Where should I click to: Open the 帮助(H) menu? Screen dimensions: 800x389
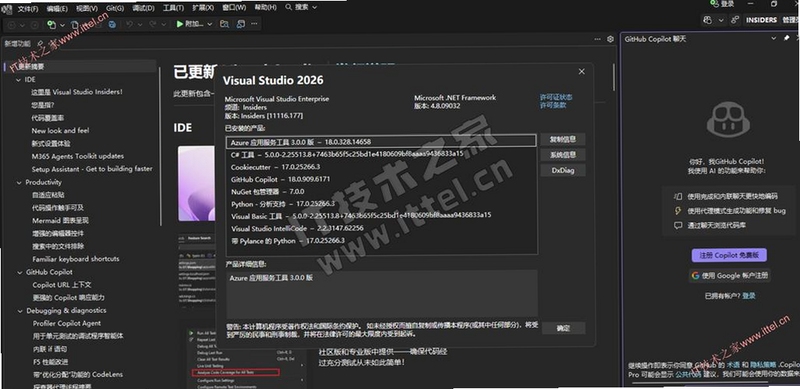point(265,8)
